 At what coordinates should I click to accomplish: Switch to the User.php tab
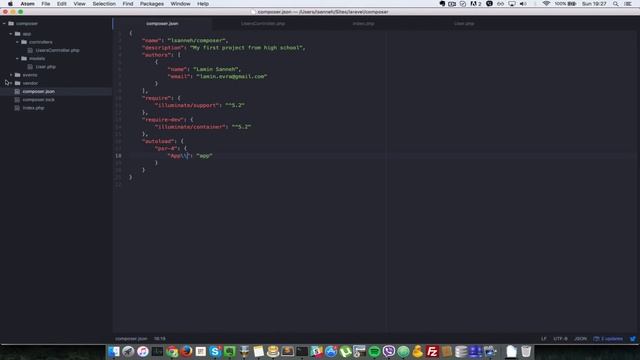pos(464,24)
